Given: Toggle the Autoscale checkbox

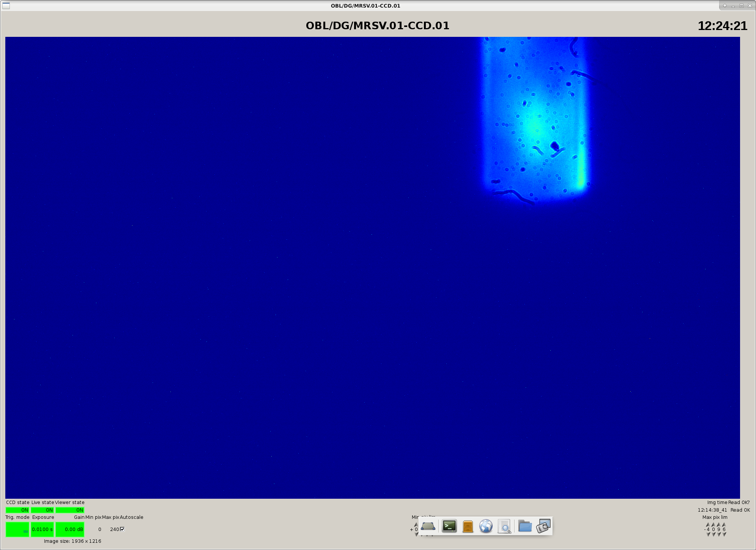Looking at the screenshot, I should [x=122, y=529].
